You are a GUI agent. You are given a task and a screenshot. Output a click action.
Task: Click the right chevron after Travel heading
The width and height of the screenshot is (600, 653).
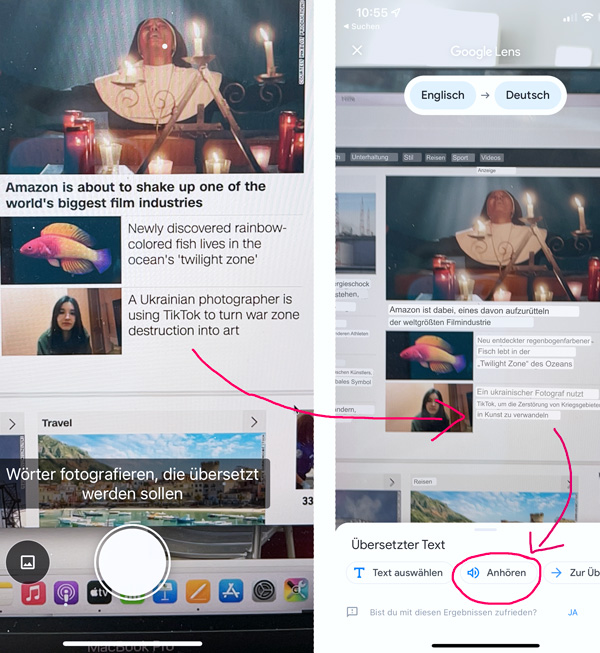pyautogui.click(x=254, y=422)
